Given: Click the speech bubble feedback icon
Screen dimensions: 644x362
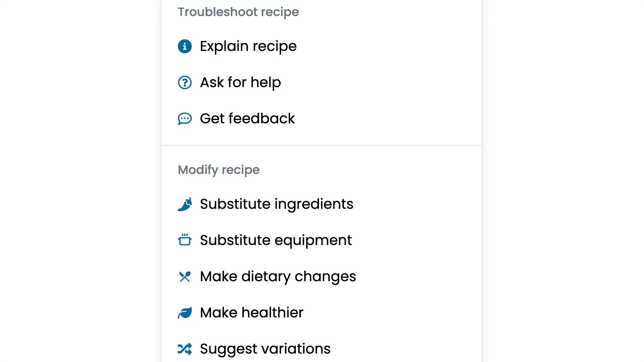Looking at the screenshot, I should [x=185, y=119].
